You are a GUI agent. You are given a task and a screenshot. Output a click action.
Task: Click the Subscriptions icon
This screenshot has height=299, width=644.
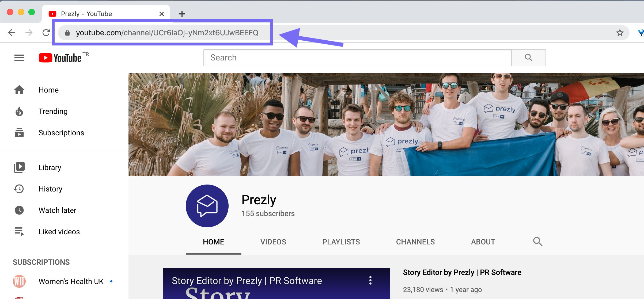click(x=19, y=132)
